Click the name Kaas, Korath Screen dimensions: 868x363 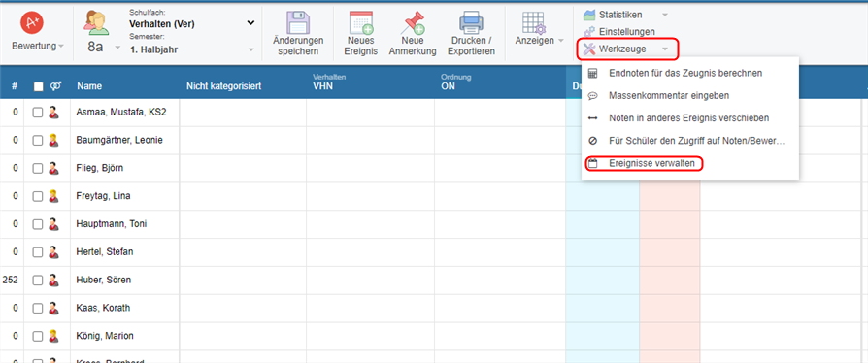point(103,308)
